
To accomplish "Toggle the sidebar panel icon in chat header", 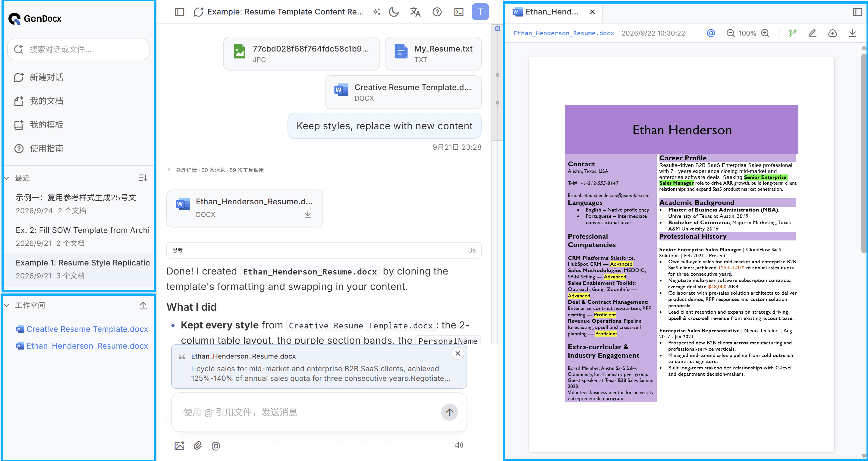I will click(x=180, y=12).
